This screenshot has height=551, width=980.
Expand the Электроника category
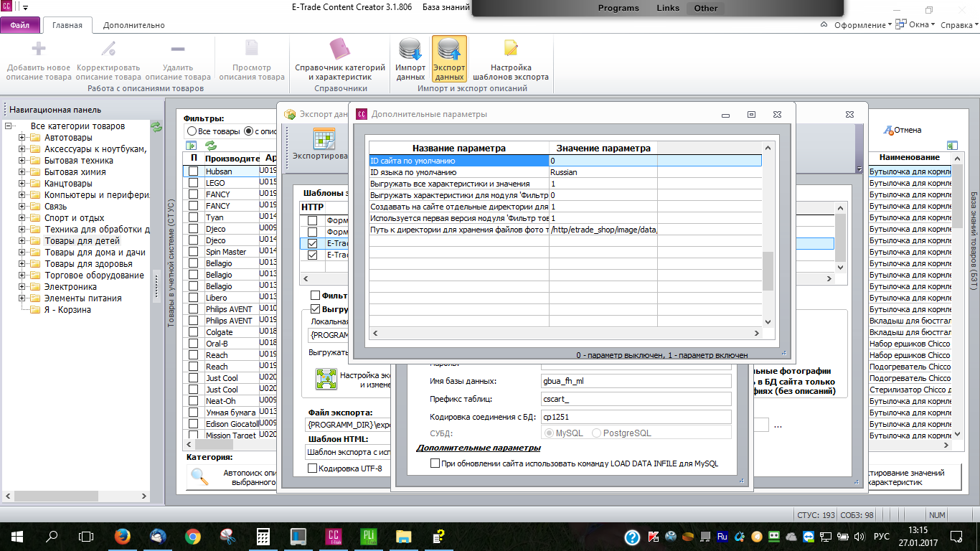tap(22, 287)
